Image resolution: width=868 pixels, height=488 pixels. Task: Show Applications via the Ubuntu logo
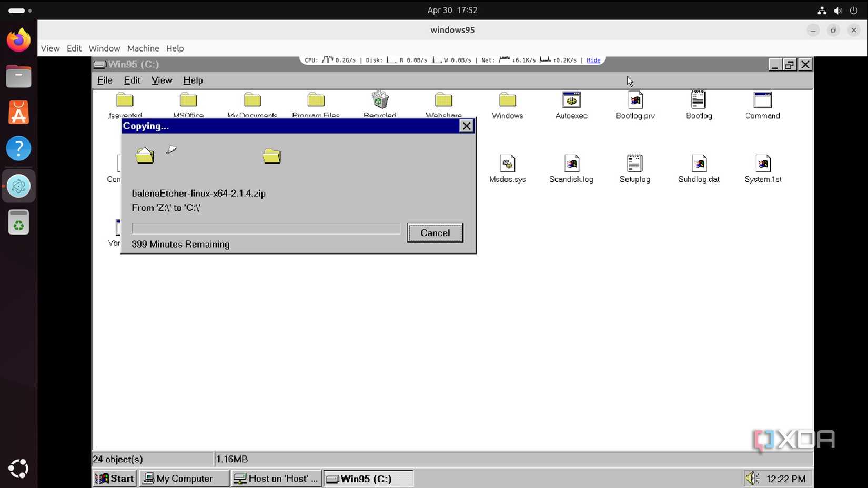18,469
